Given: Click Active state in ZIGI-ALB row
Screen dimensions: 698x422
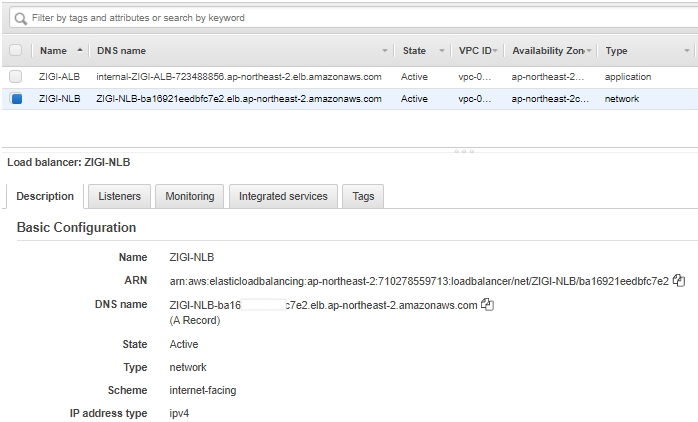Looking at the screenshot, I should (x=414, y=77).
